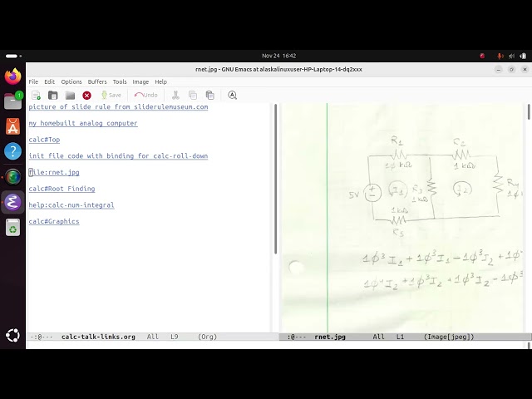Click the Save toolbar button

[x=111, y=96]
